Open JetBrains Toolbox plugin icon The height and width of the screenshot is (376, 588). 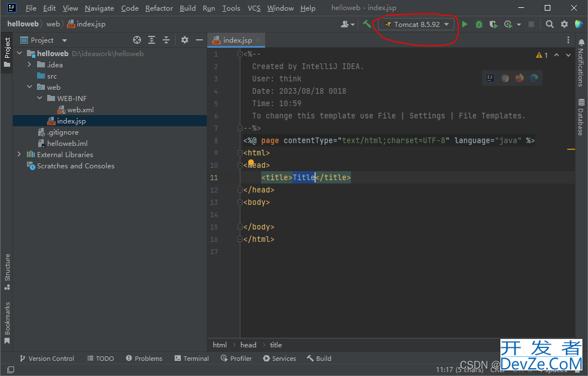(578, 24)
